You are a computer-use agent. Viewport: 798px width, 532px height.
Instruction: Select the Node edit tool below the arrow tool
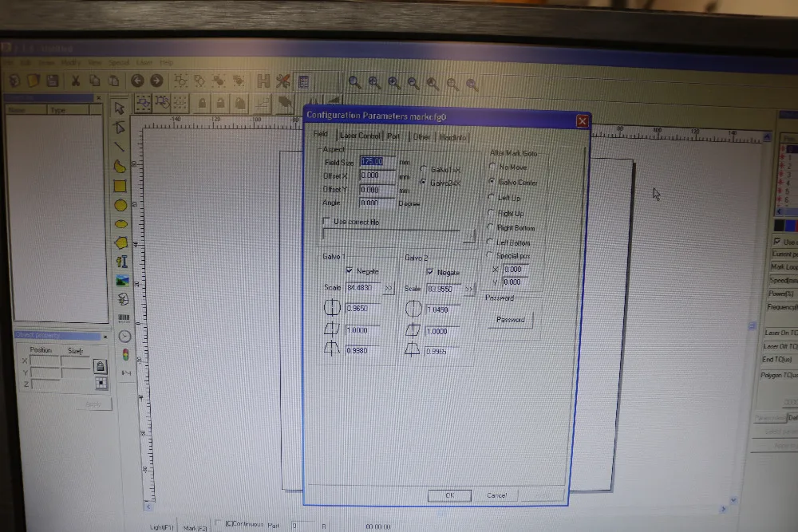click(120, 127)
